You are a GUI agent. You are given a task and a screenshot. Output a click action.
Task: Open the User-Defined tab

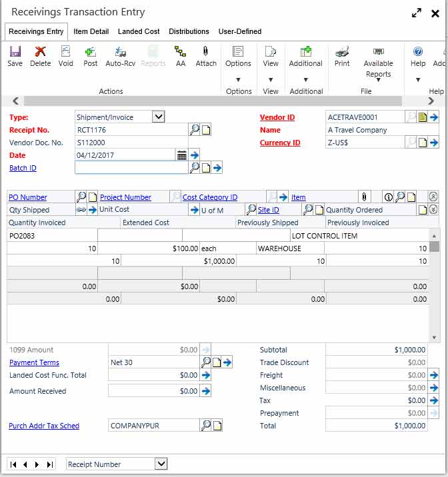240,31
